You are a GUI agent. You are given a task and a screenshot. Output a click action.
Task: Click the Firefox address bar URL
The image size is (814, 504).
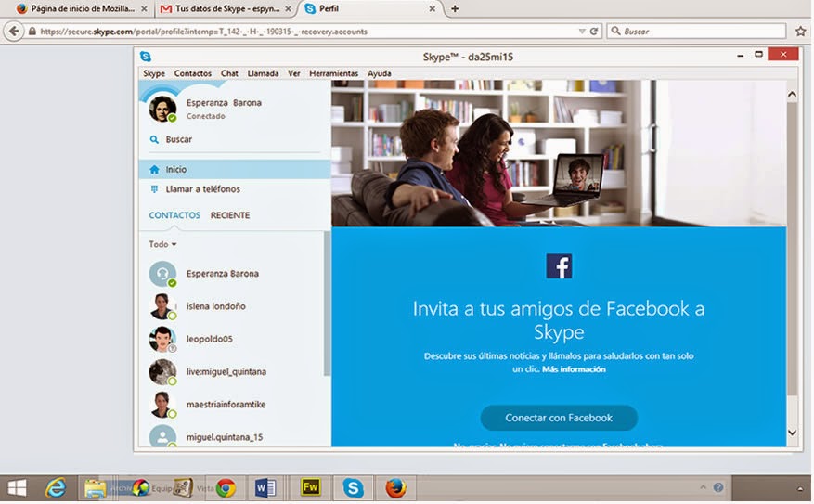[x=203, y=32]
